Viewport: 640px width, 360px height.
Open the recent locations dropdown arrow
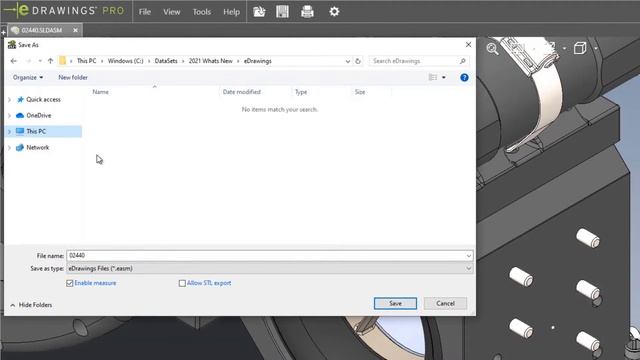(x=40, y=61)
